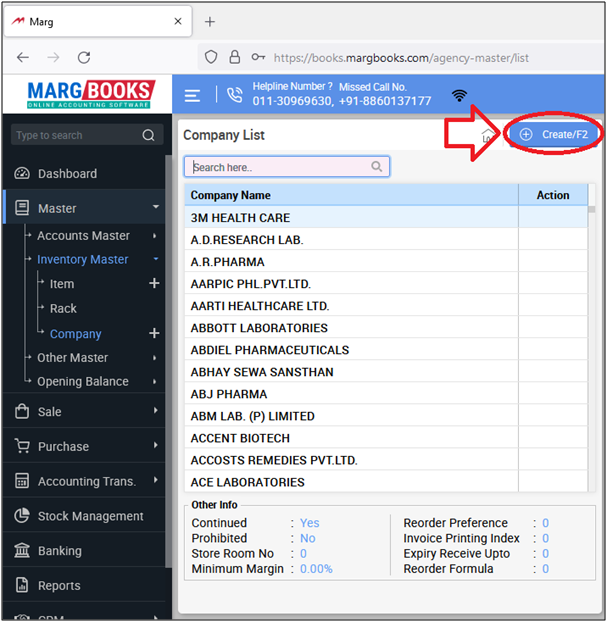
Task: Click the Dashboard gauge icon
Action: coord(22,173)
